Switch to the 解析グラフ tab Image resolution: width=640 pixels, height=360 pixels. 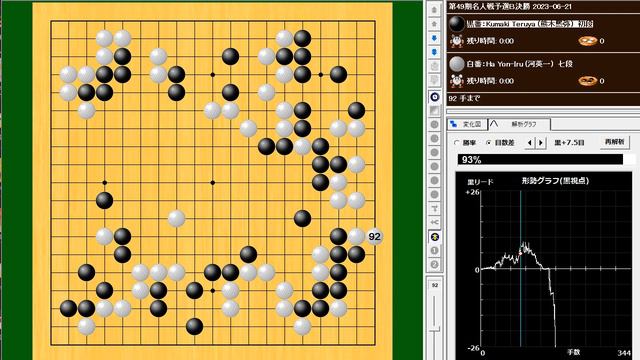pos(519,124)
